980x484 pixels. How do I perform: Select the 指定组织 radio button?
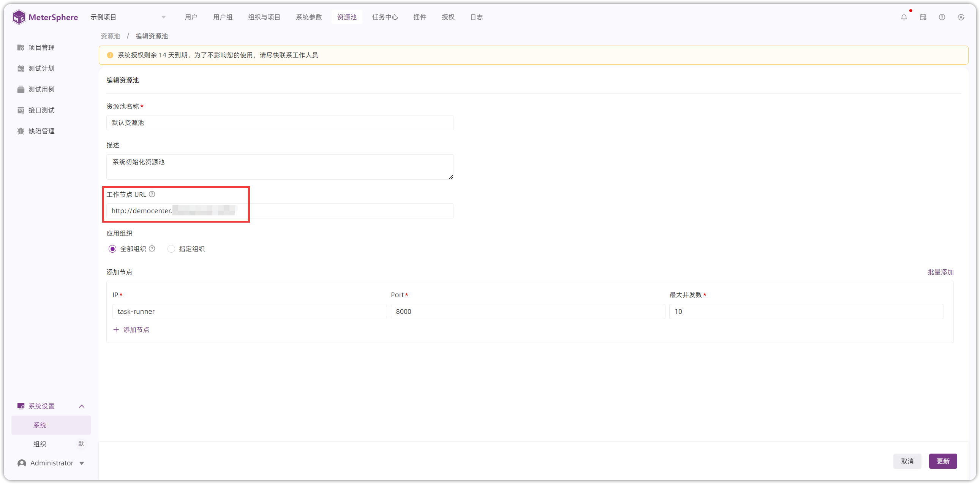pos(171,249)
